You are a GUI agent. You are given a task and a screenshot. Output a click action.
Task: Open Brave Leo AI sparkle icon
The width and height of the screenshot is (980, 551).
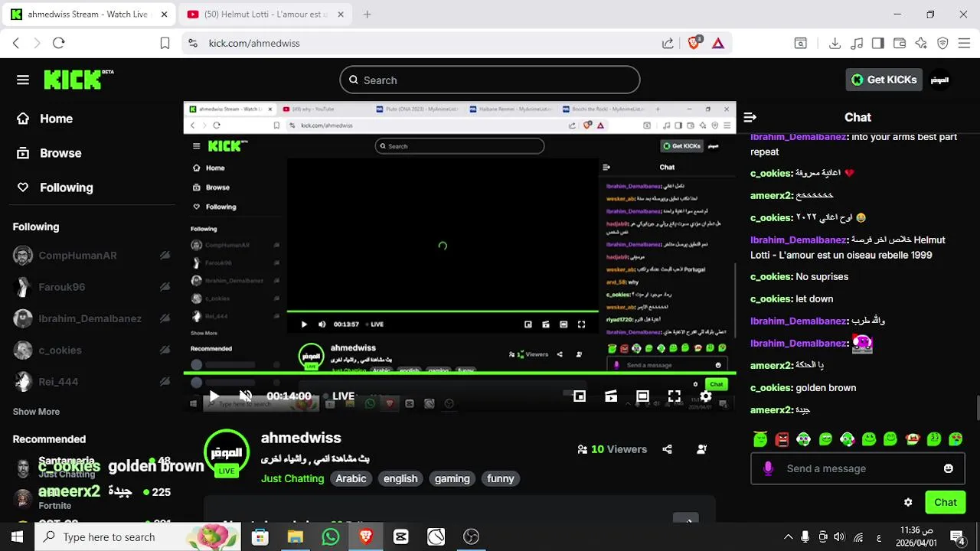point(921,43)
